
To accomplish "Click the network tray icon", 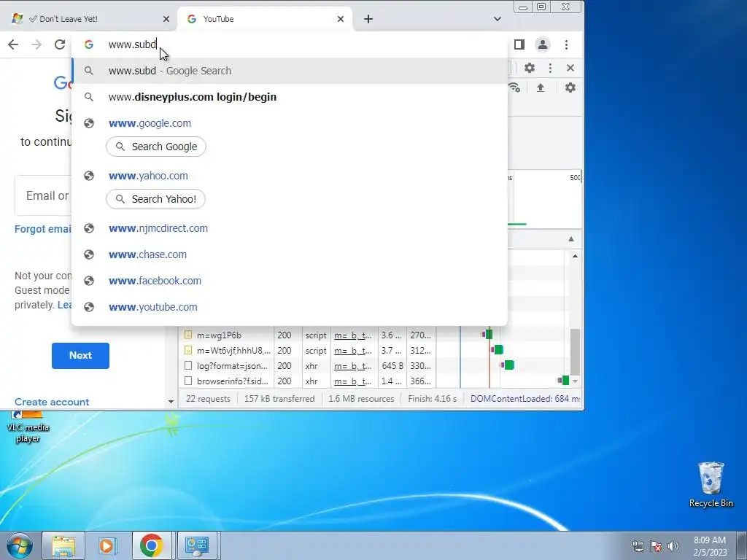I will click(x=638, y=546).
